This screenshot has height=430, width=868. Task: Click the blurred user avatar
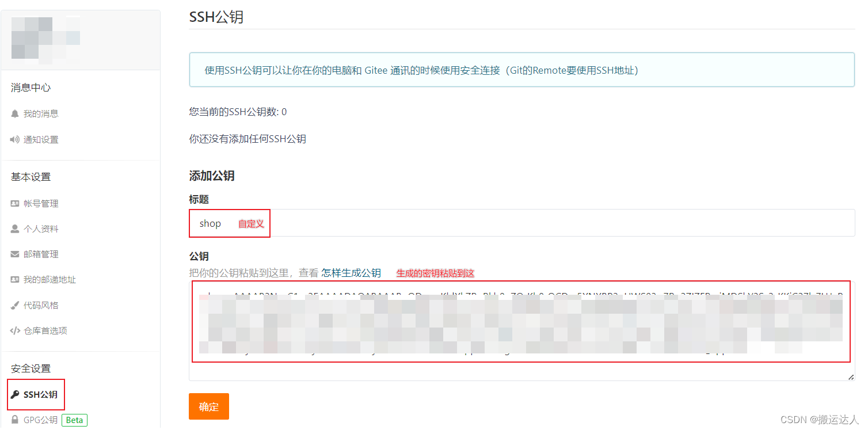tap(45, 38)
